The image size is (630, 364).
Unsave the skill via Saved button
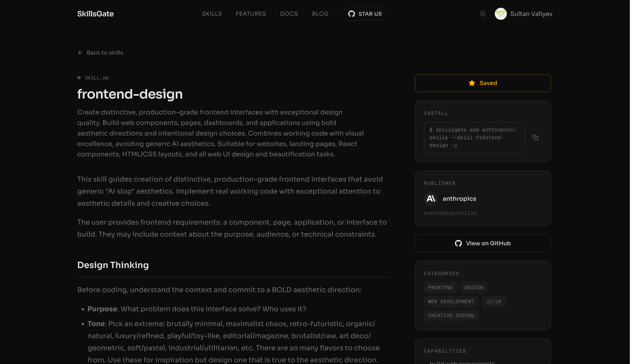tap(483, 83)
